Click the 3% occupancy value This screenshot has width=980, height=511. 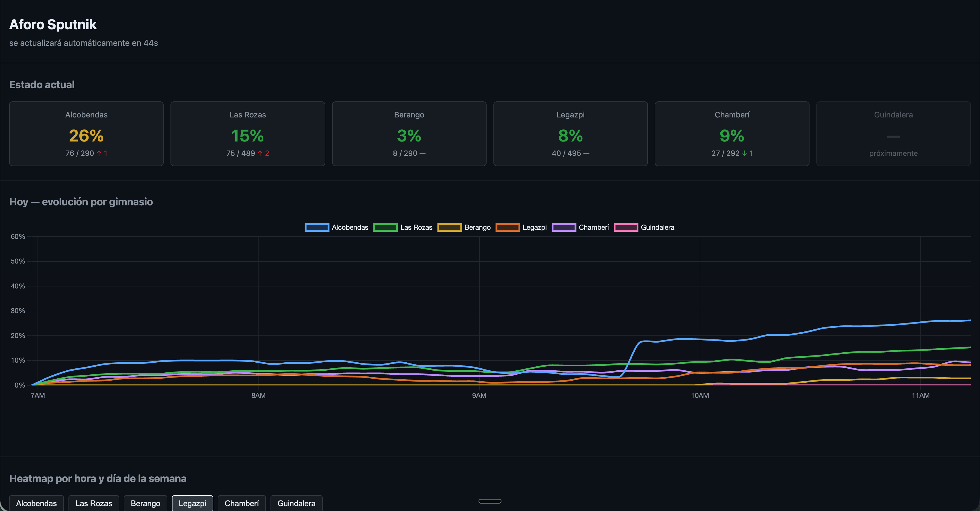pos(409,136)
